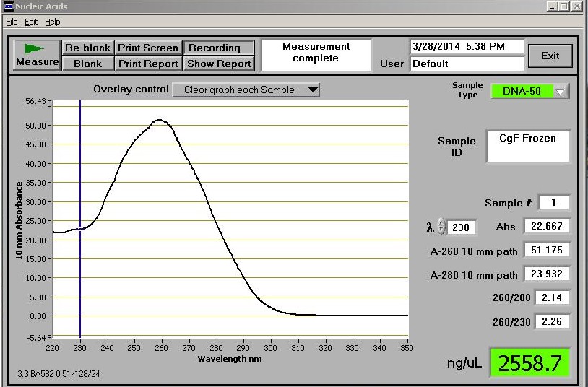
Task: Click Print Report button
Action: pyautogui.click(x=147, y=64)
